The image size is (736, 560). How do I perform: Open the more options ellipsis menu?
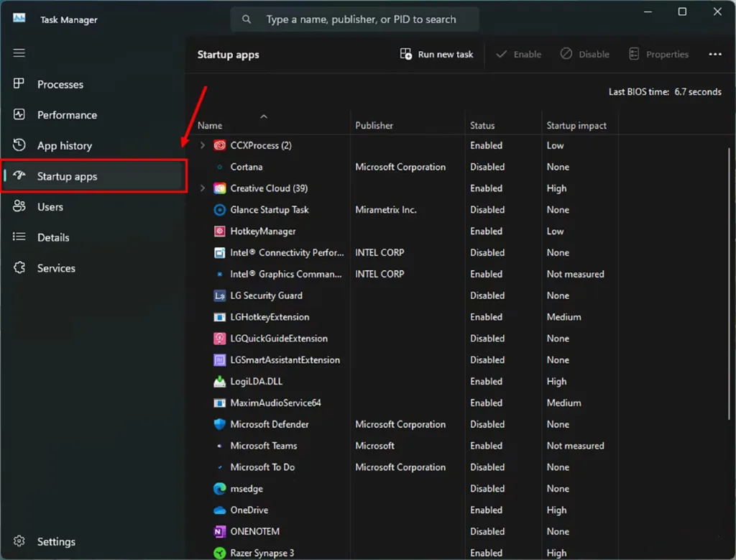tap(715, 55)
